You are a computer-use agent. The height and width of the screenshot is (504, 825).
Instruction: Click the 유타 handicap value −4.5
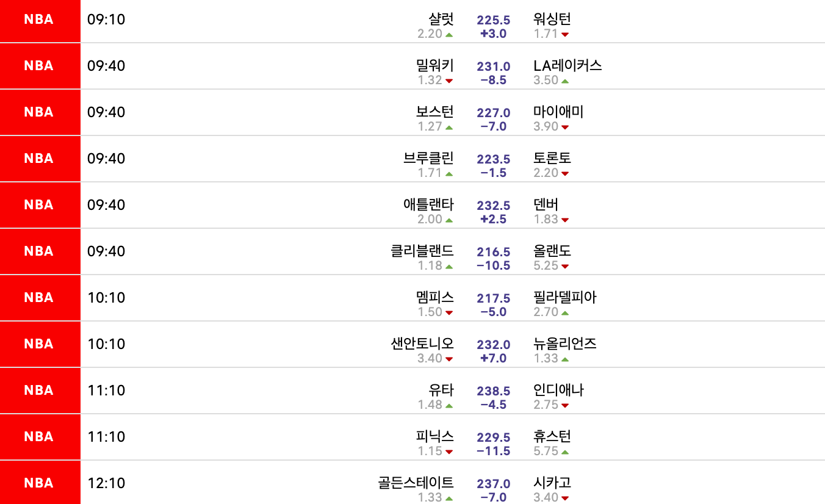(494, 405)
